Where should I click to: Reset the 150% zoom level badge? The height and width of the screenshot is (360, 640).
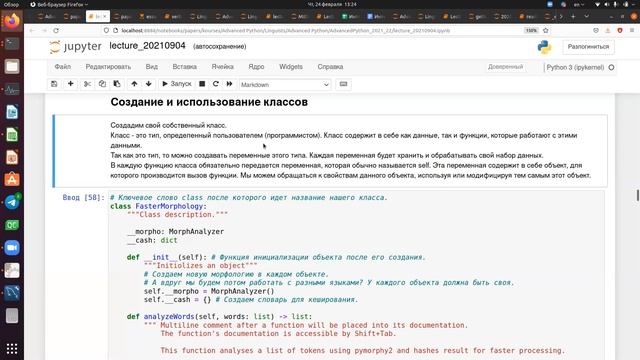(531, 31)
